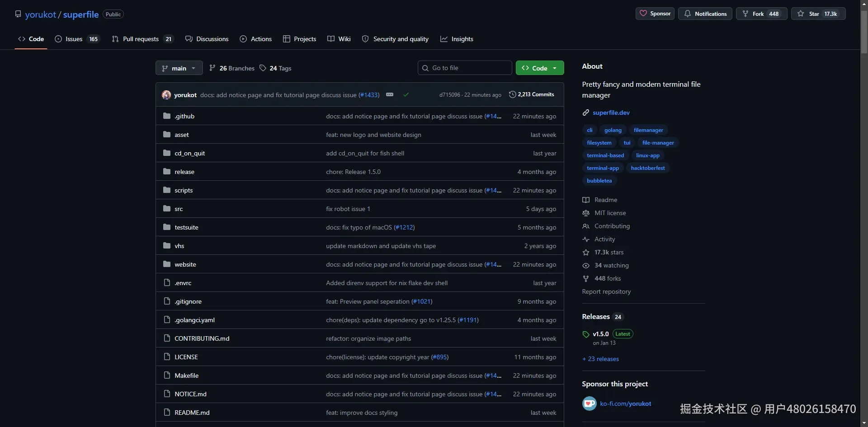Image resolution: width=868 pixels, height=427 pixels.
Task: Click the fork icon beside 448 forks
Action: coord(586,279)
